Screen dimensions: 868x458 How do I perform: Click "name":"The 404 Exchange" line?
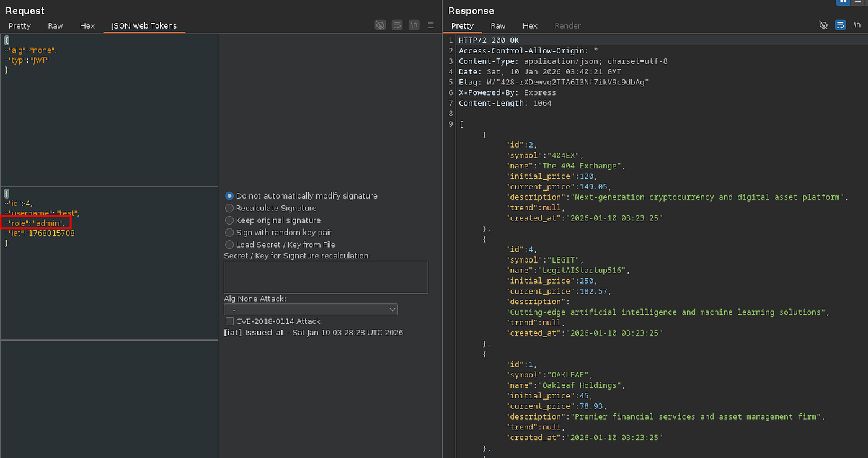[x=565, y=166]
